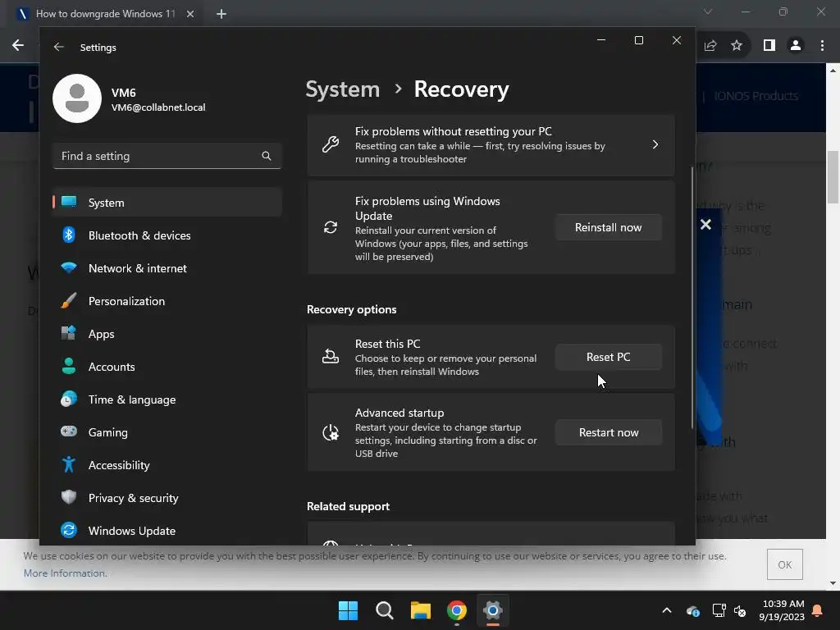Click the Settings back arrow

click(x=59, y=47)
